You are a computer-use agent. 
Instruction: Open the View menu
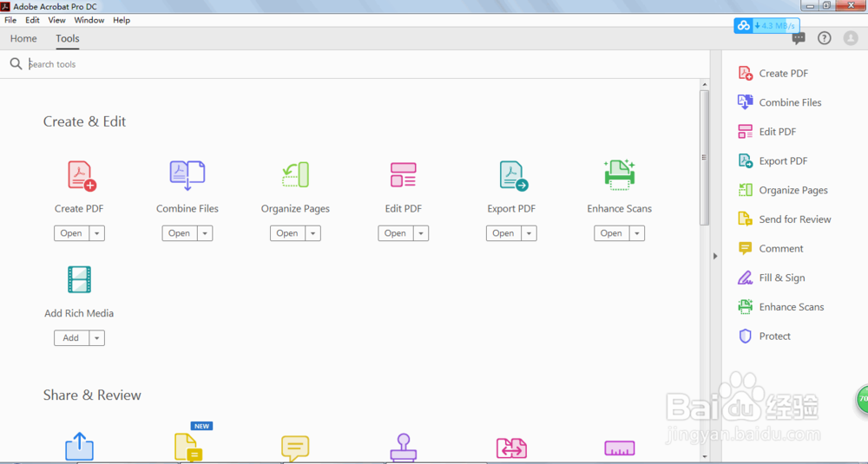[x=56, y=20]
